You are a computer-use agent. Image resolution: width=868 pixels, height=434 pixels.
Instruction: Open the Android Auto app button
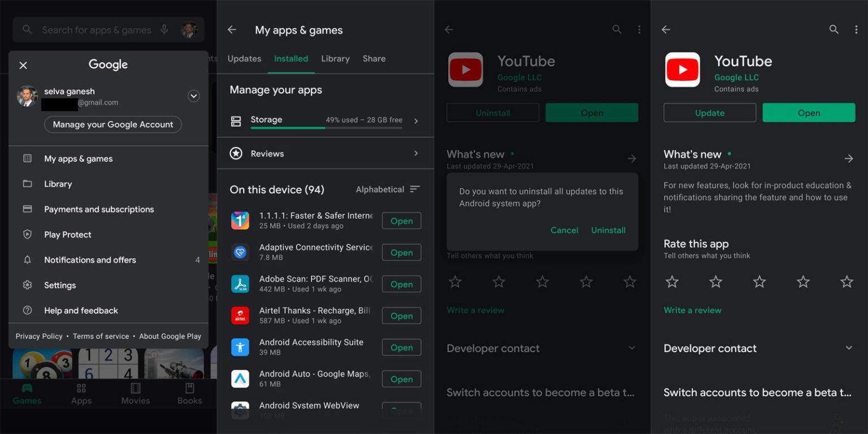click(402, 379)
